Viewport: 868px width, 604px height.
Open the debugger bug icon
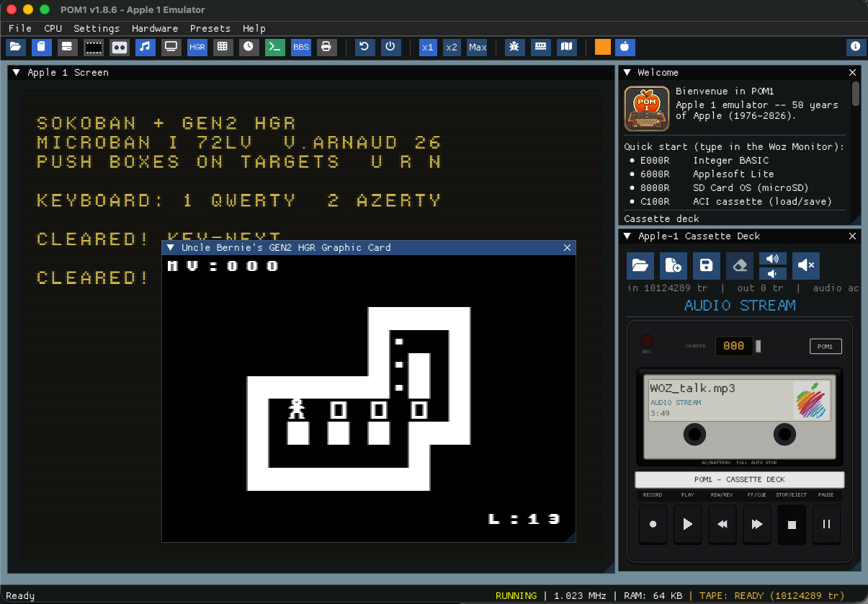click(x=514, y=47)
